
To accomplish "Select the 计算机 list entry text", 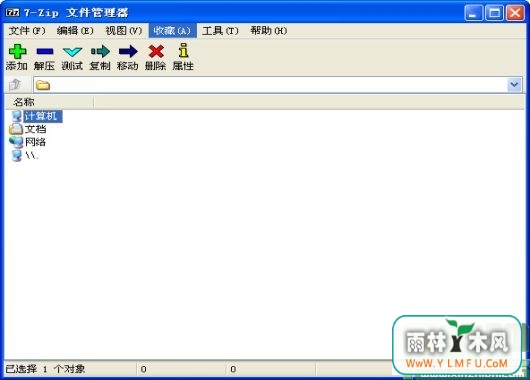I will (x=43, y=116).
